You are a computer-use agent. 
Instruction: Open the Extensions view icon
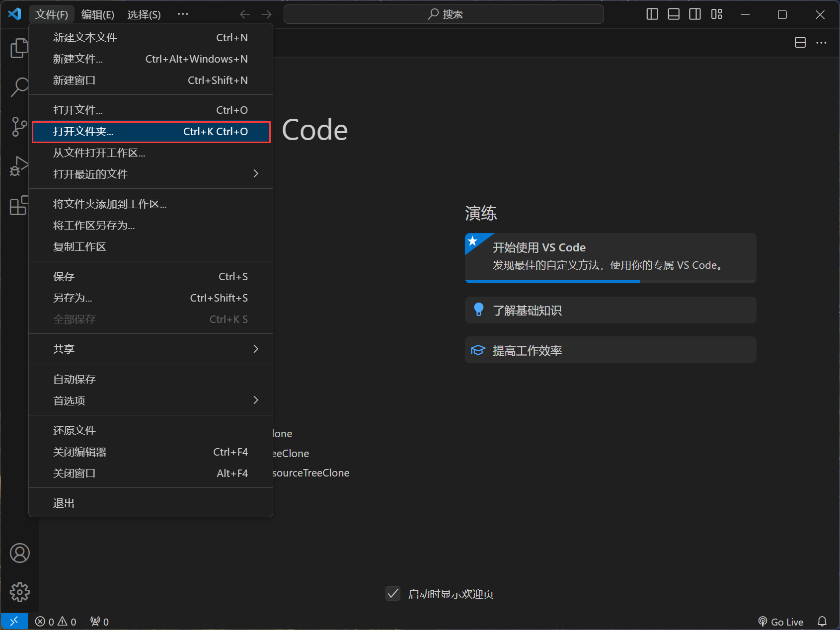pos(19,205)
